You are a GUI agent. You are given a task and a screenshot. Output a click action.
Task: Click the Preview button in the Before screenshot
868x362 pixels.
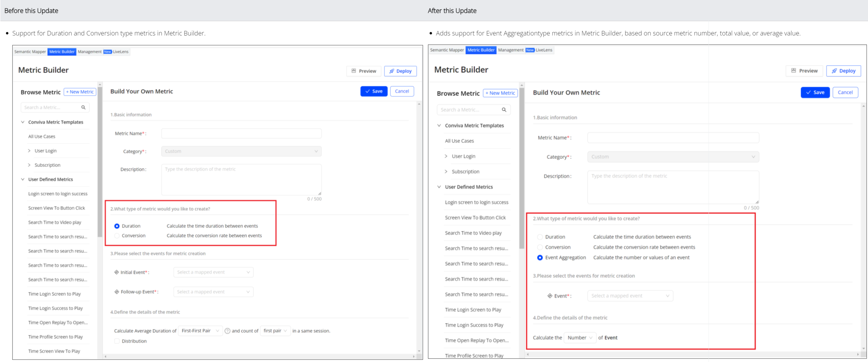[x=364, y=71]
